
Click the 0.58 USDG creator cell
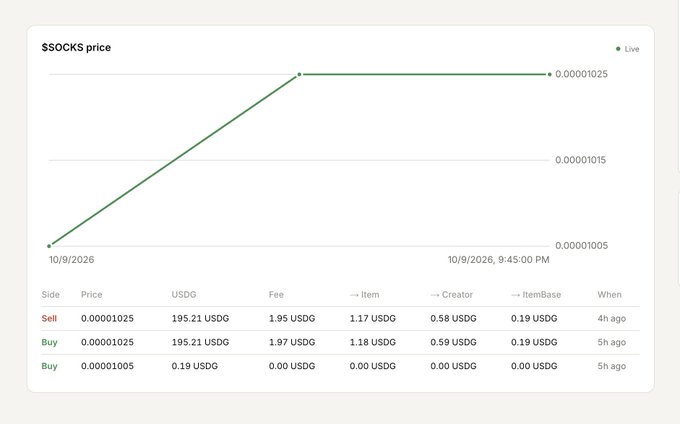pos(453,319)
